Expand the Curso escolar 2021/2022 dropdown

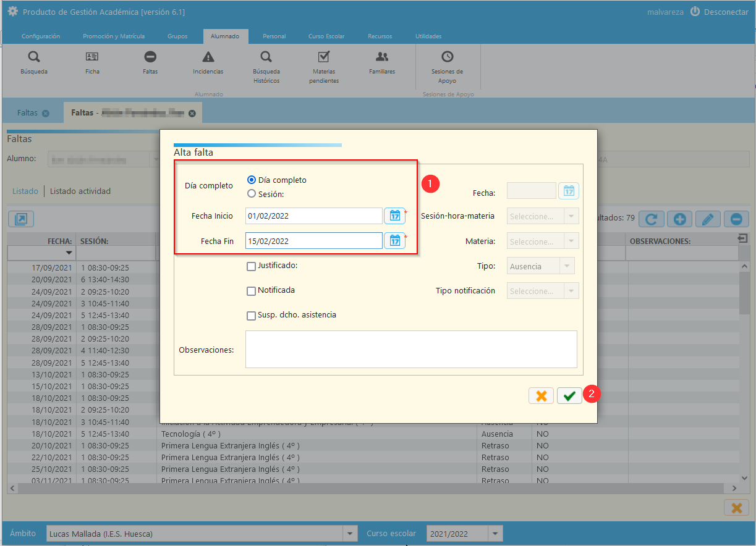[x=495, y=534]
